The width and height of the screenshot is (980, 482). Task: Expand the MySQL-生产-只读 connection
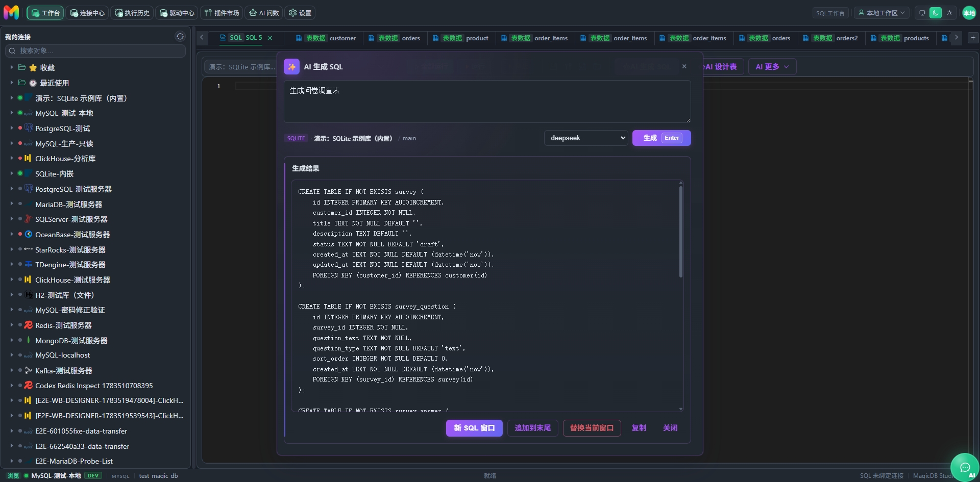click(12, 143)
